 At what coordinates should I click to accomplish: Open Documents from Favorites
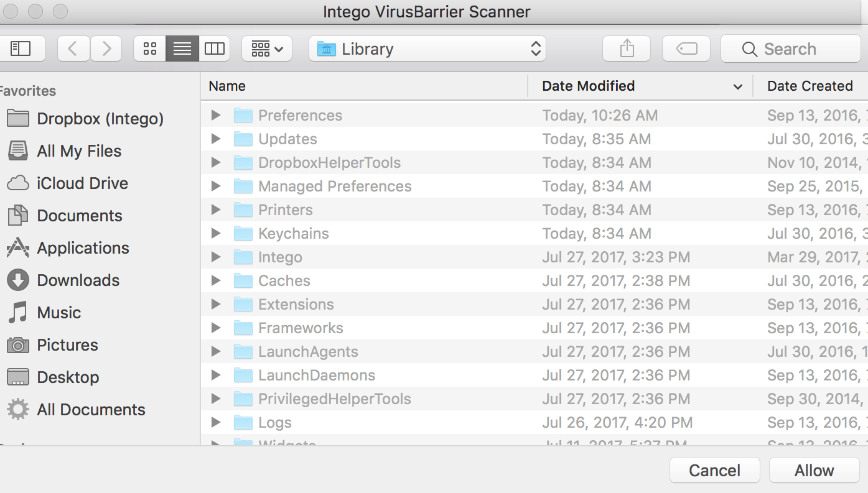65,216
